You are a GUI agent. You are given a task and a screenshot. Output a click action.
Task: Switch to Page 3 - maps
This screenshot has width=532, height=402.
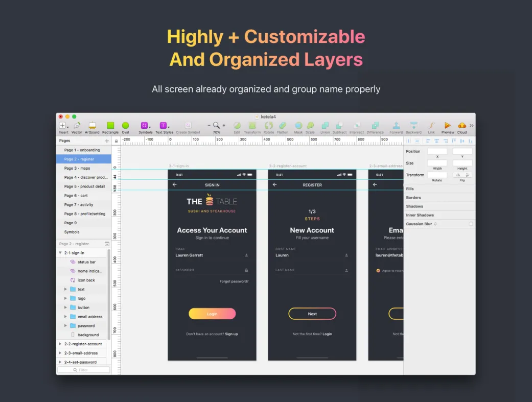point(77,168)
